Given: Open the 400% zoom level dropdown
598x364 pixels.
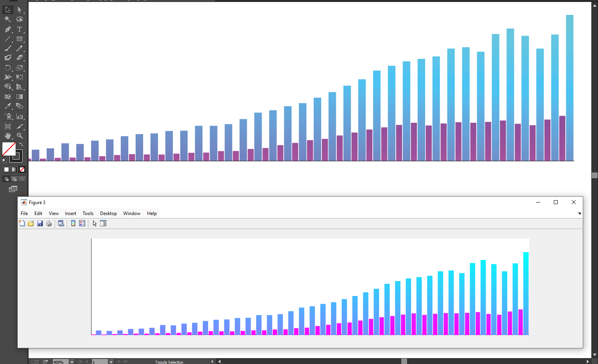Looking at the screenshot, I should click(x=72, y=362).
